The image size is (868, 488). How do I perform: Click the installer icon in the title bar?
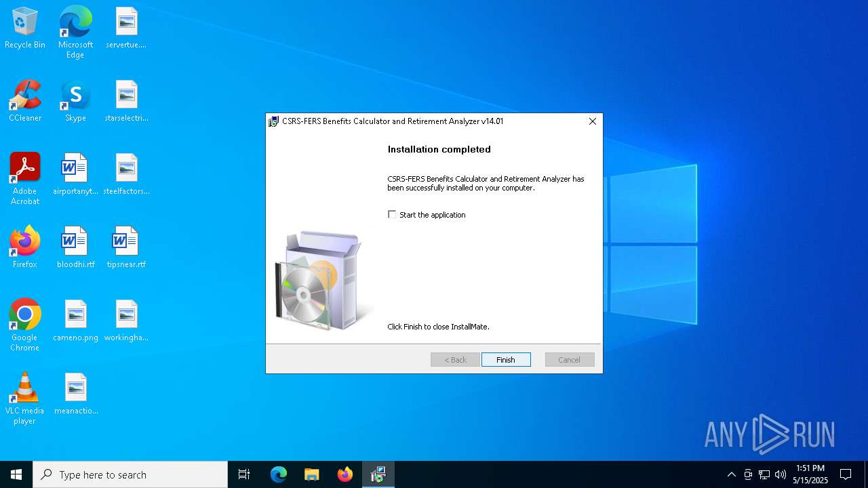[273, 121]
